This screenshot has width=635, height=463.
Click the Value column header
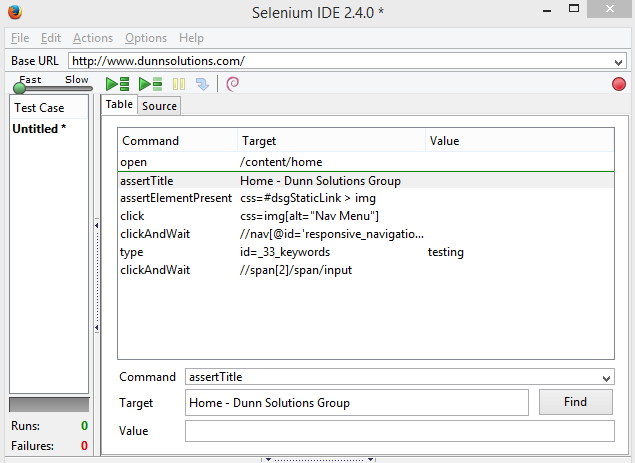[520, 141]
